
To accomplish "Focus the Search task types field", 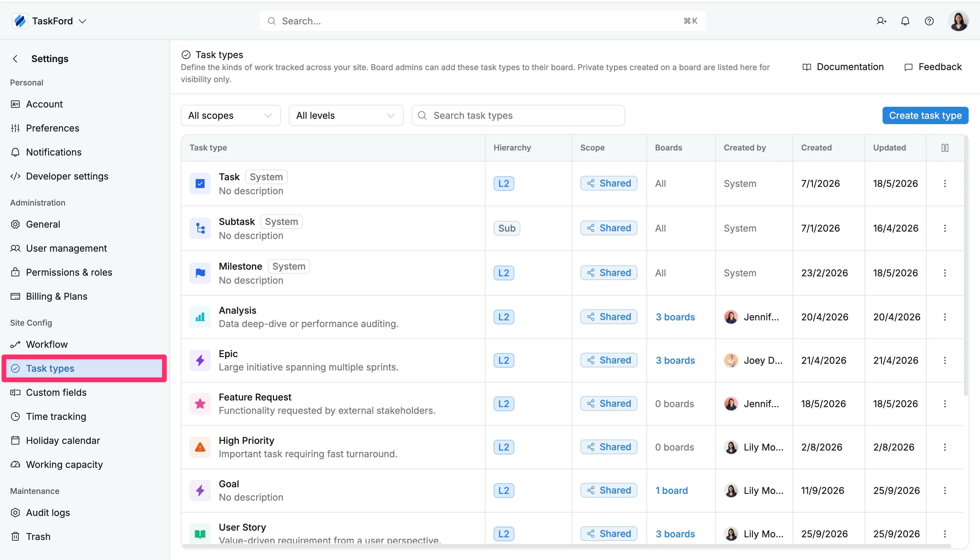I will (518, 115).
